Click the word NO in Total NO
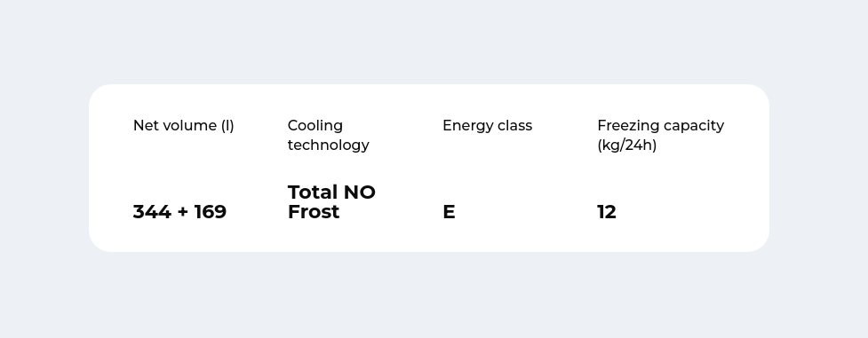 360,193
